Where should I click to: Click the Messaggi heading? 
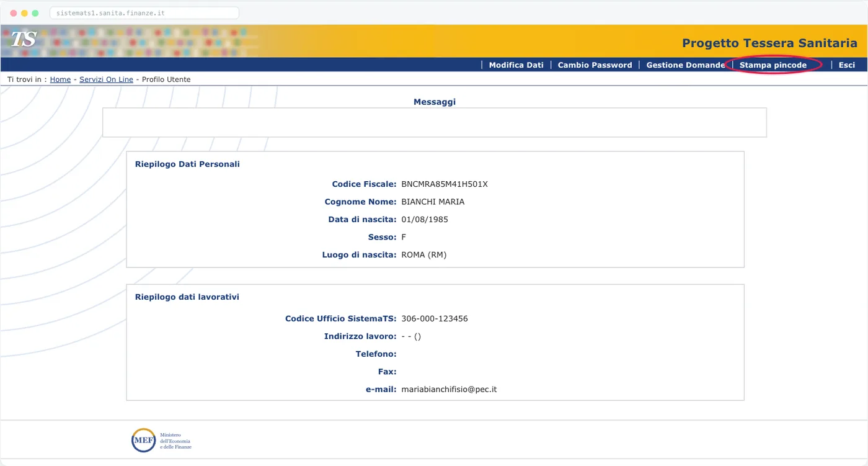coord(434,102)
